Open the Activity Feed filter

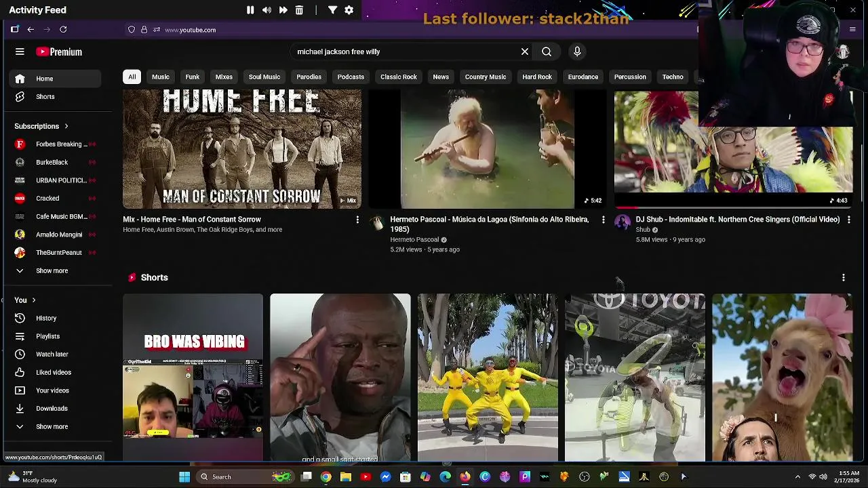click(332, 10)
